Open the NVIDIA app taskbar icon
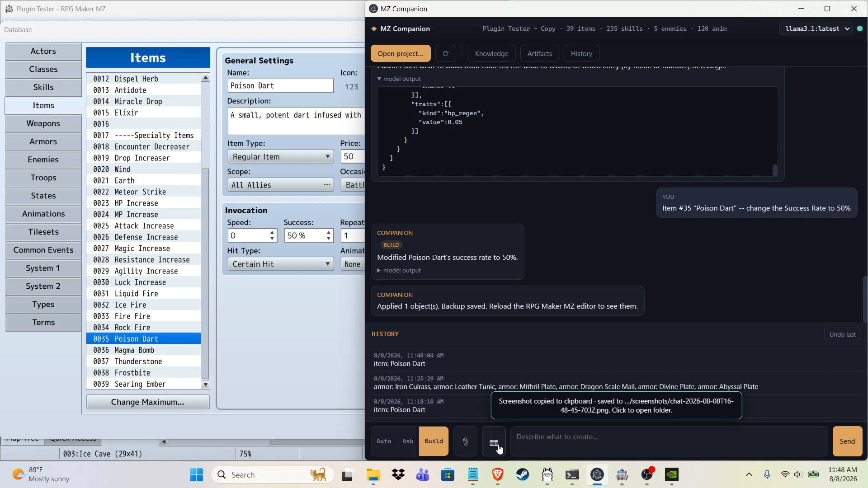The image size is (868, 488). (672, 474)
